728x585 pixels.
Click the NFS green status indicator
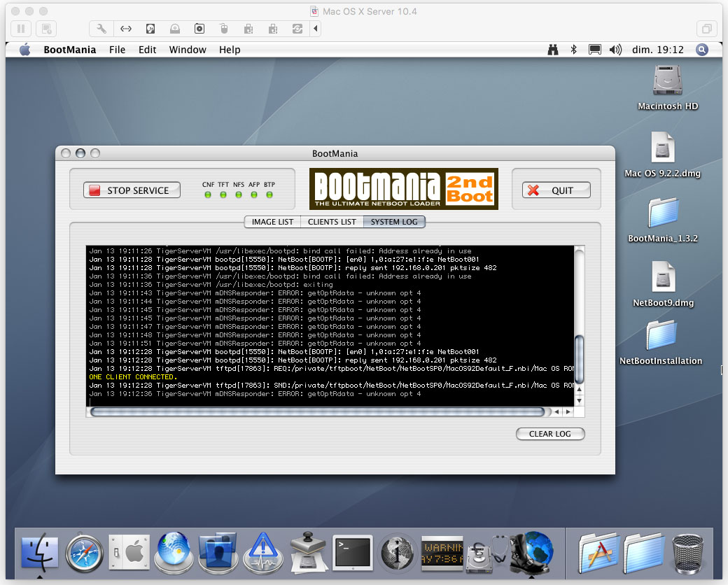point(239,195)
